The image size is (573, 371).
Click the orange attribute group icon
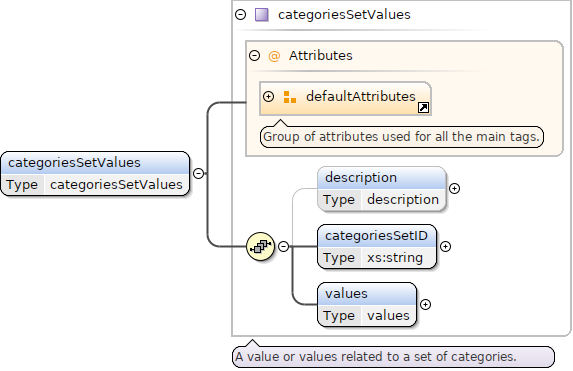290,97
